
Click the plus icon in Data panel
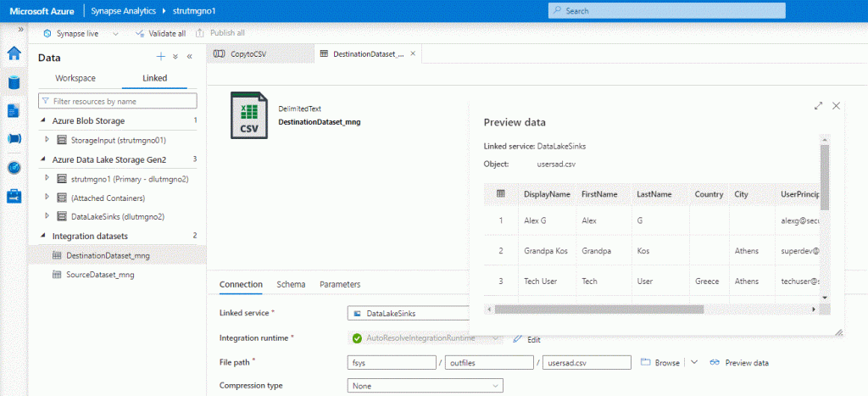[x=161, y=57]
